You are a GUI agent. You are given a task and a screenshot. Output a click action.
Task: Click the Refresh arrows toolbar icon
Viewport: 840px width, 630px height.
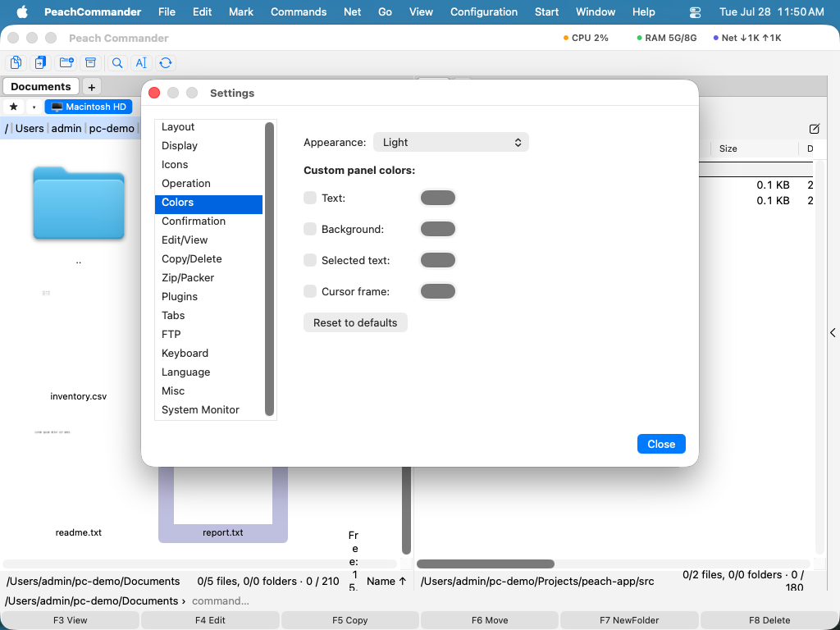[x=166, y=62]
